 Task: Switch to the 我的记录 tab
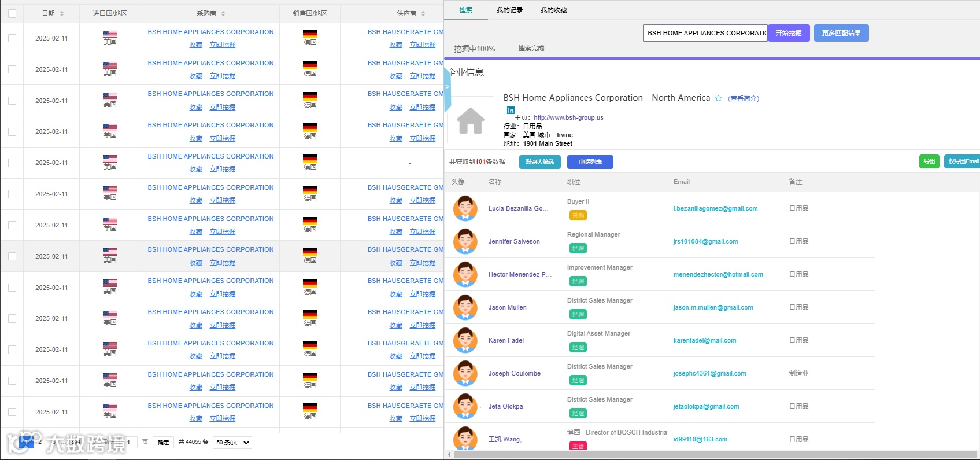(509, 10)
